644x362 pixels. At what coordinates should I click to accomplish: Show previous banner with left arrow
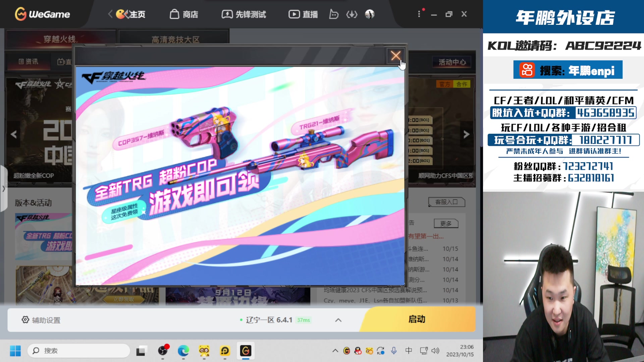[x=14, y=134]
